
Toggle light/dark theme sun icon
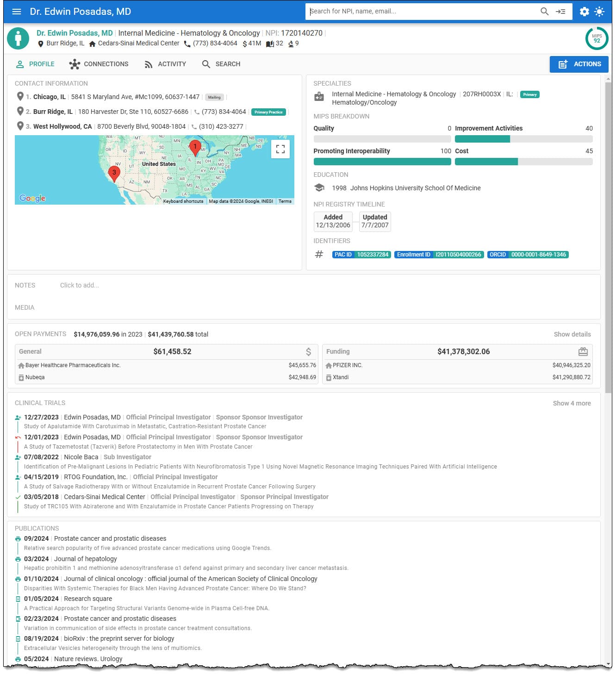coord(599,12)
